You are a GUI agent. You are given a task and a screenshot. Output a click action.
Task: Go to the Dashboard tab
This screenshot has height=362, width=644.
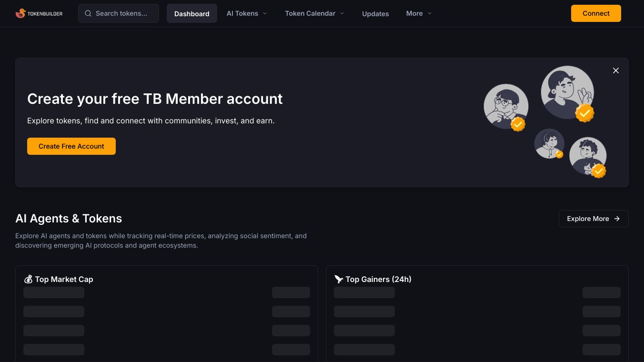[x=192, y=13]
